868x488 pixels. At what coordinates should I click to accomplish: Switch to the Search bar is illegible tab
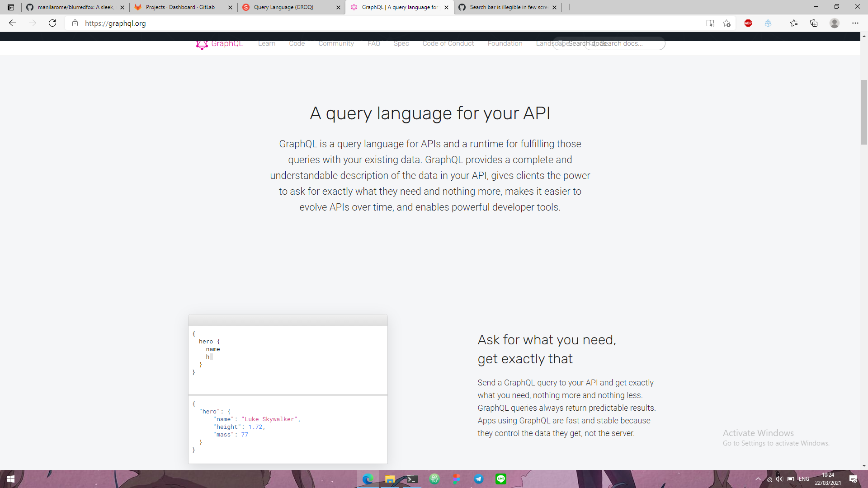[x=508, y=7]
